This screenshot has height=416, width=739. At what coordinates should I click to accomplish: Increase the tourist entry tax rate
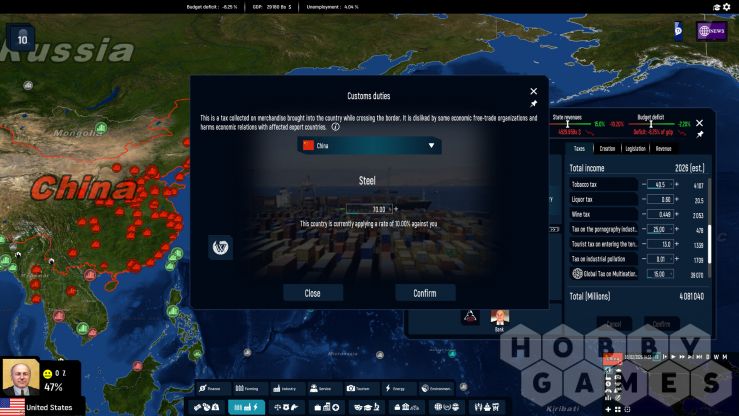click(677, 244)
